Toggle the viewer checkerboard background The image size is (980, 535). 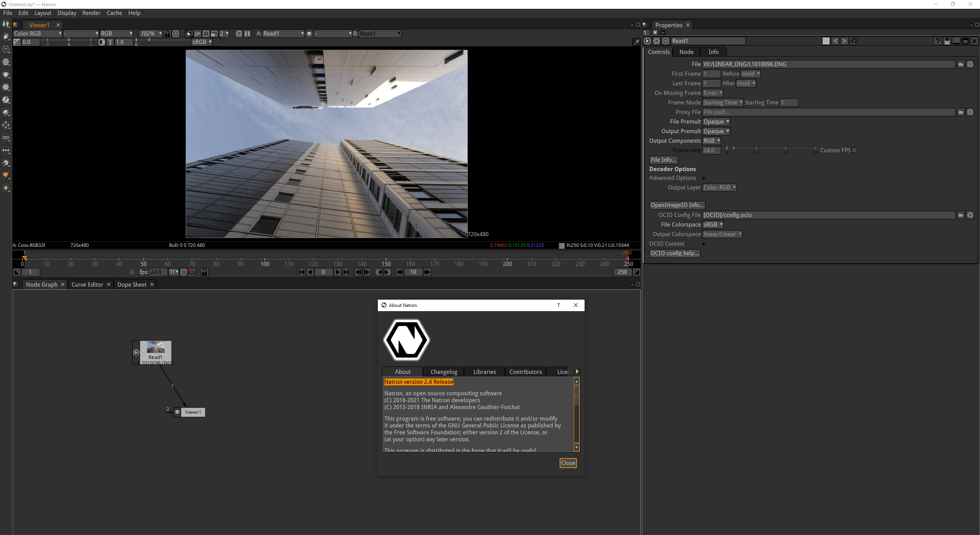click(217, 42)
